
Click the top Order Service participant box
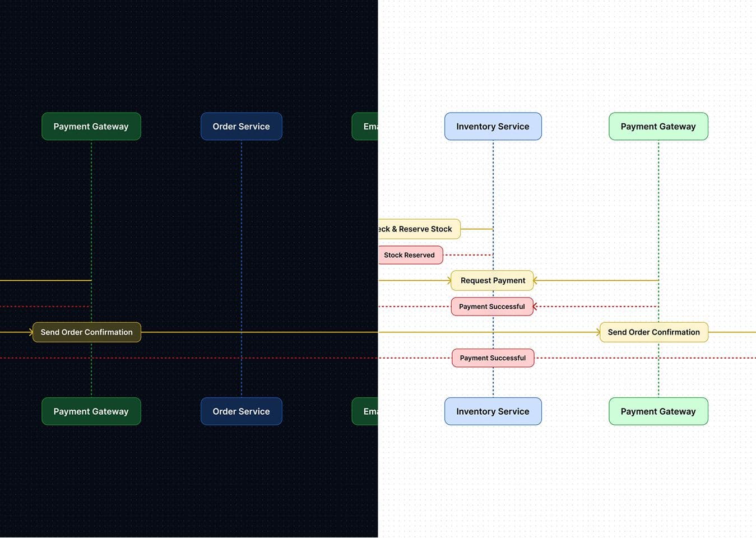point(241,127)
